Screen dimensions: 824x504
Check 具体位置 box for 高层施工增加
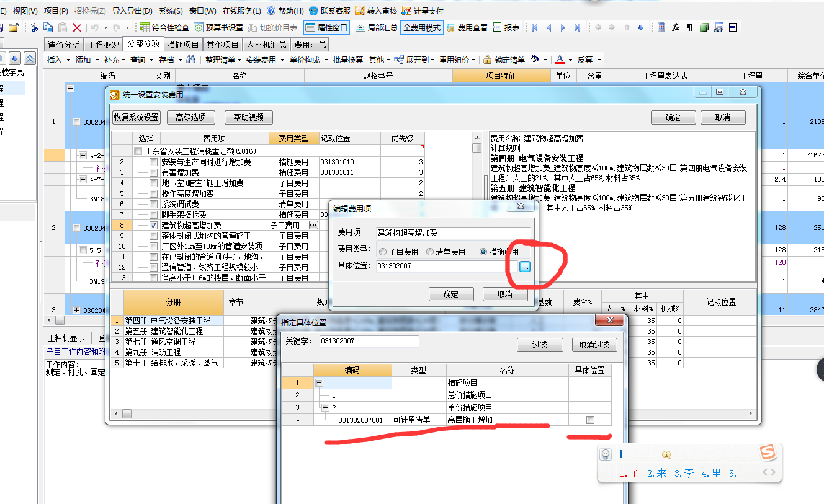pos(590,420)
